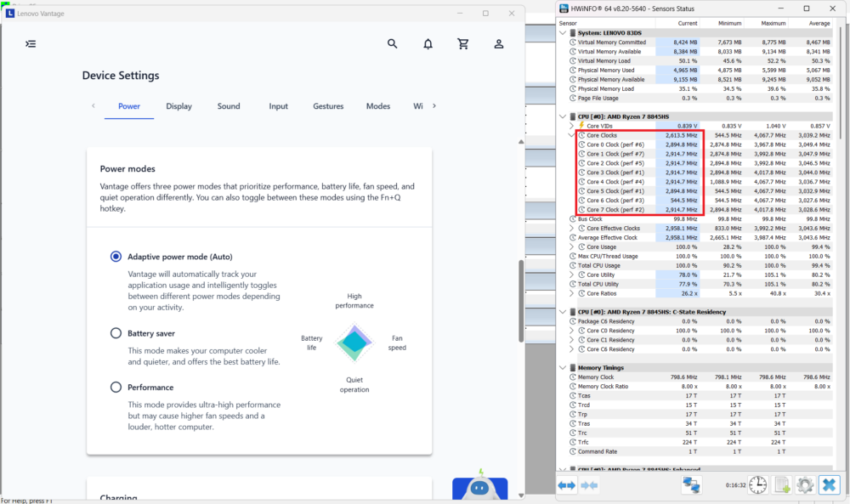Expand the Core C0 Residency row
Image resolution: width=850 pixels, height=504 pixels.
(572, 331)
